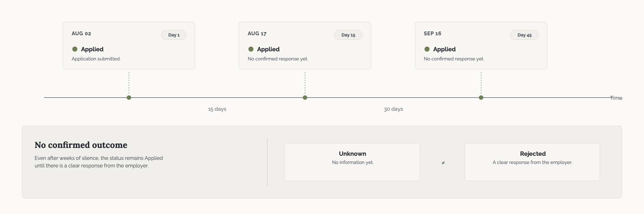
Task: Select the green status dot on AUG 02 card
Action: [x=75, y=49]
